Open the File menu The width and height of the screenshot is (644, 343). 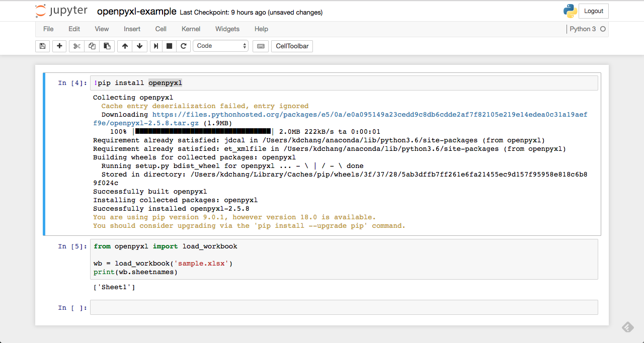[48, 29]
